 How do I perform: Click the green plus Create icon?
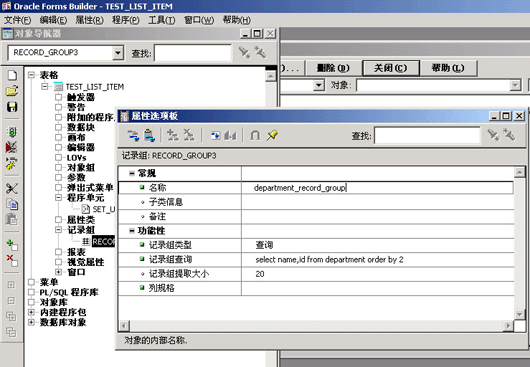click(x=12, y=245)
